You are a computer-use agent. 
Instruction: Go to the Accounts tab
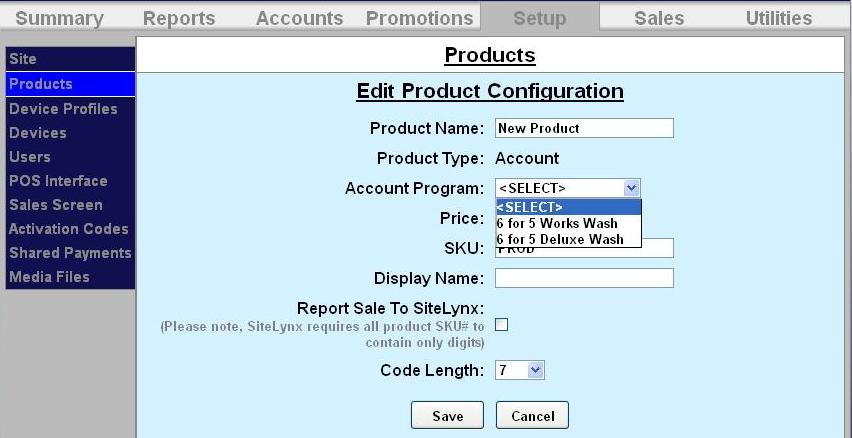click(299, 18)
